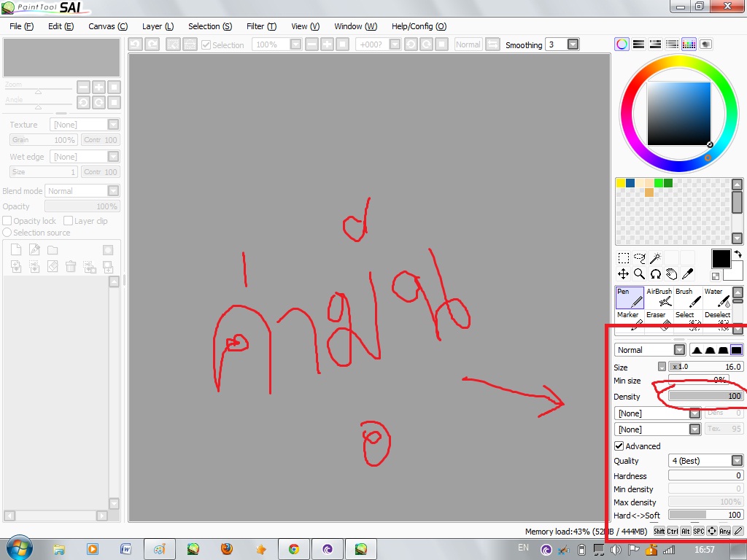Open the Filter menu
The width and height of the screenshot is (747, 560).
tap(261, 26)
